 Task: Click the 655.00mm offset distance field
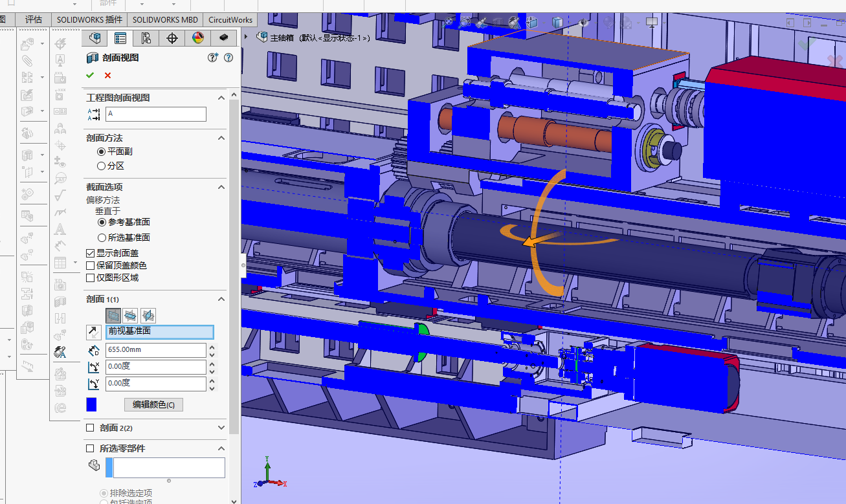point(156,350)
